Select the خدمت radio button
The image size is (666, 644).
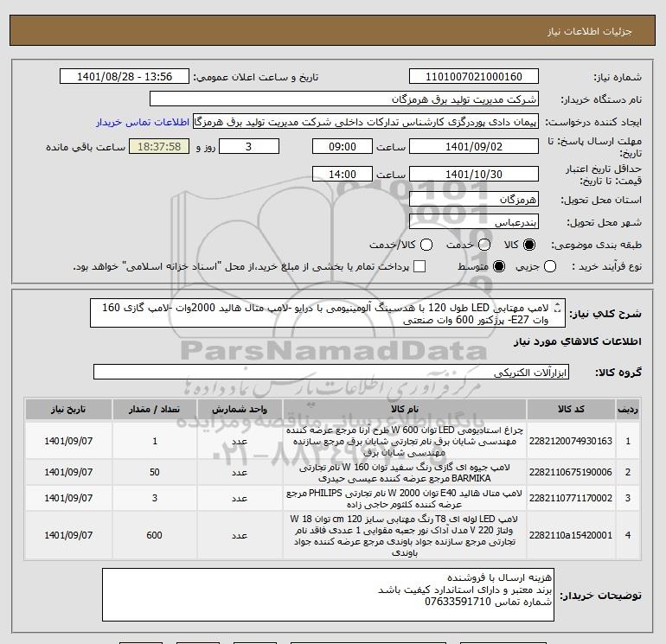tap(484, 245)
